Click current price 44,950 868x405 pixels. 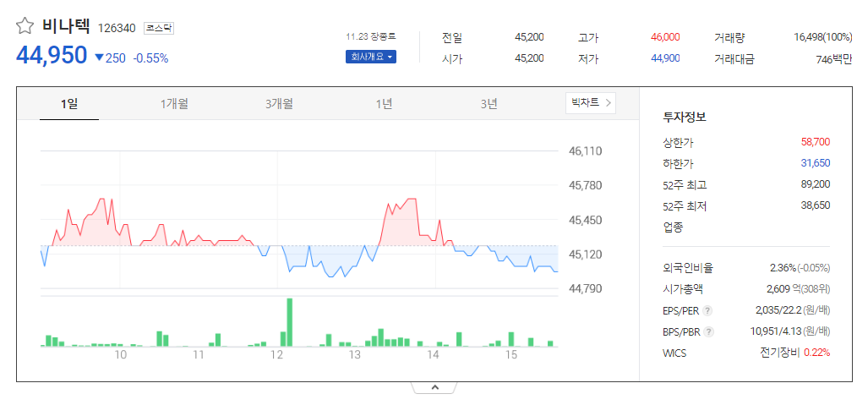pos(52,55)
